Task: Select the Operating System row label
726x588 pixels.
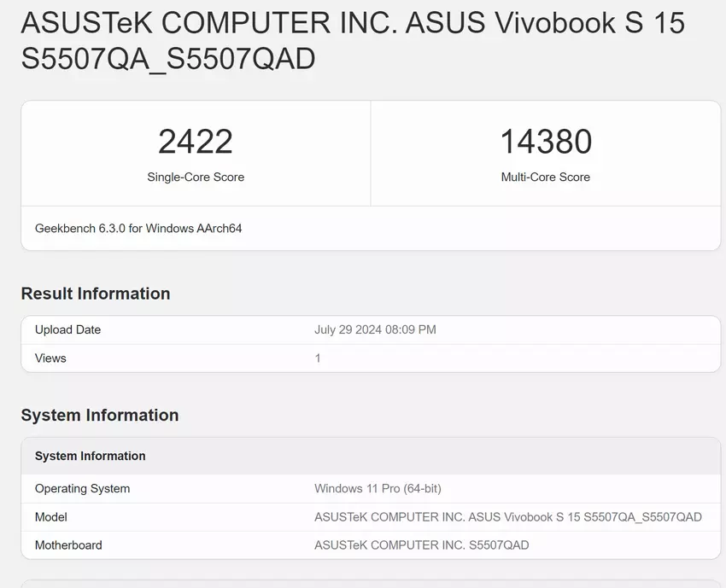Action: (x=82, y=489)
